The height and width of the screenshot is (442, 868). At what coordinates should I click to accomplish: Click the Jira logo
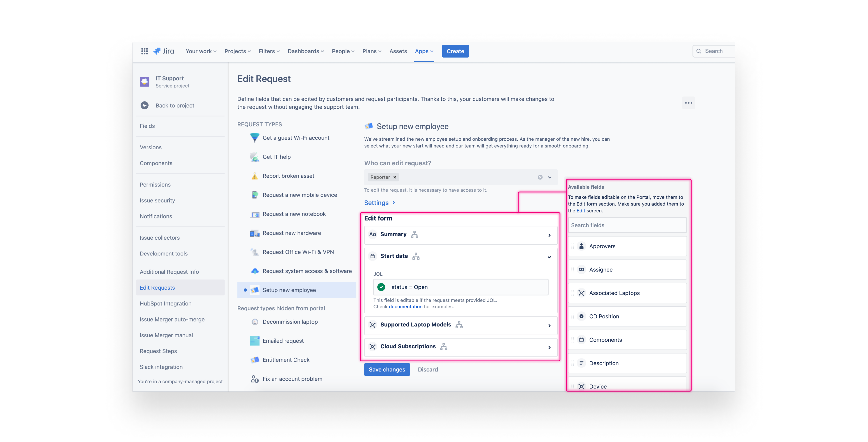coord(164,51)
